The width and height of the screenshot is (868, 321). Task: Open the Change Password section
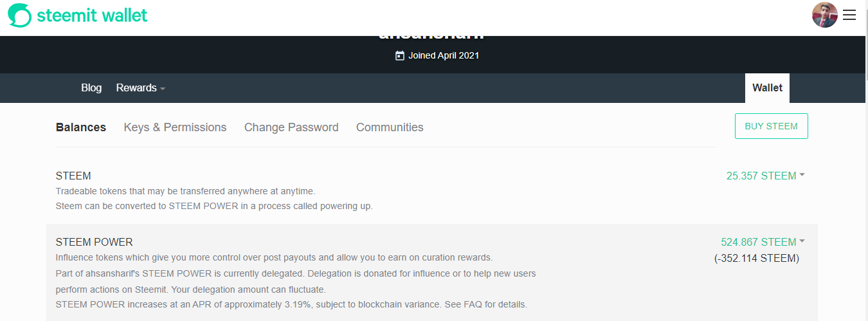[x=291, y=127]
